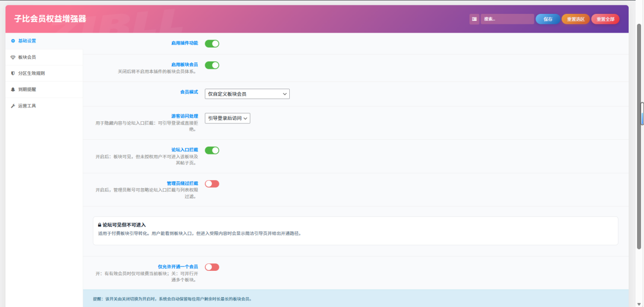Click the red 重置全部 button
644x307 pixels.
click(x=605, y=19)
